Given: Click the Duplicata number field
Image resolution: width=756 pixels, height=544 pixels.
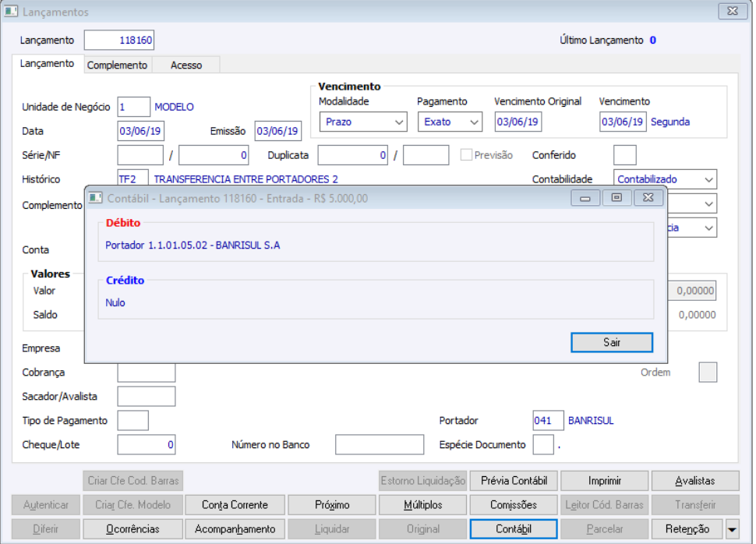Looking at the screenshot, I should coord(353,155).
